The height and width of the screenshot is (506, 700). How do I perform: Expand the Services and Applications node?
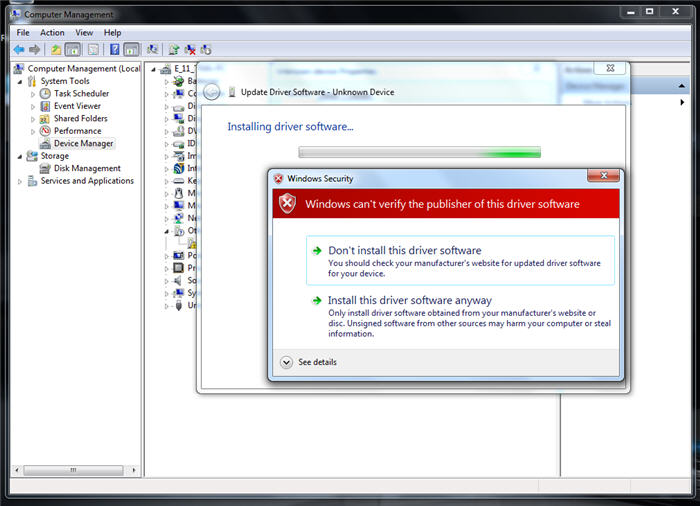click(20, 181)
